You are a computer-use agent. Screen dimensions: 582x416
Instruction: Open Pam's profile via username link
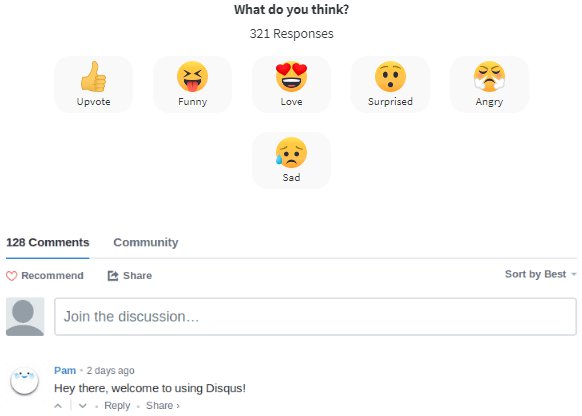(65, 370)
